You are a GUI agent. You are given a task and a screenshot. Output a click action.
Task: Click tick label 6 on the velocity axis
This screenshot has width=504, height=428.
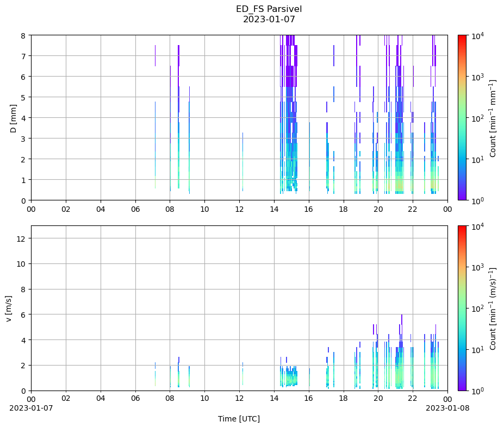23,314
